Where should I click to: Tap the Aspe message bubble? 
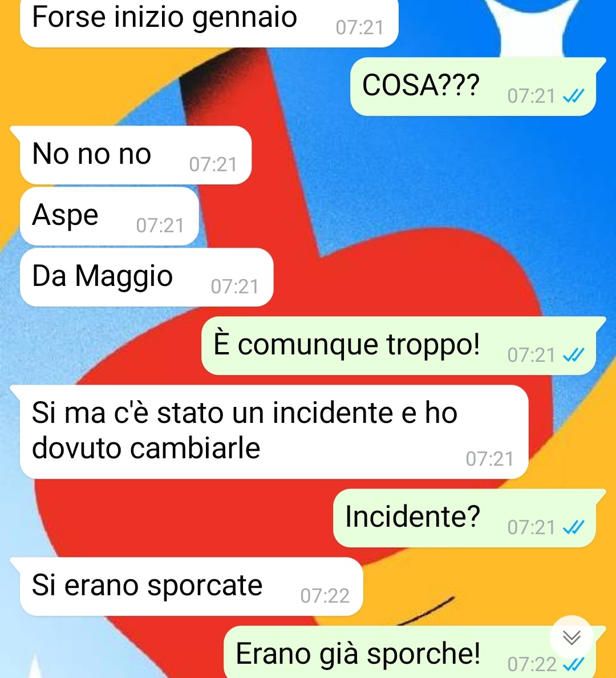[110, 216]
